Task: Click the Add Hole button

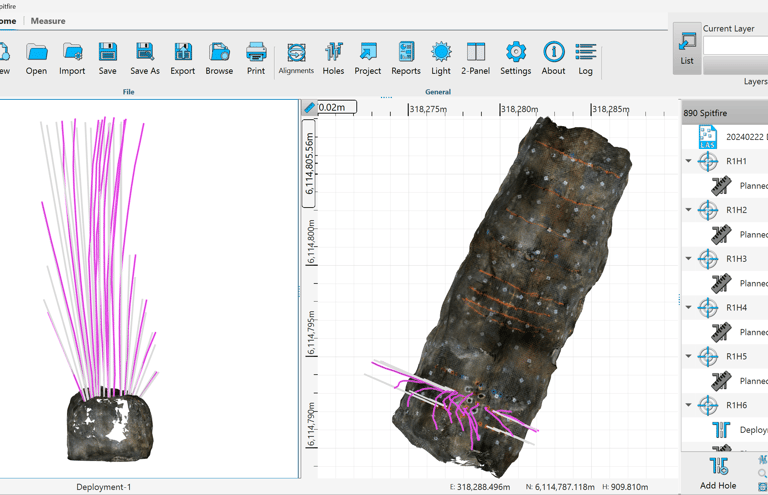Action: click(718, 473)
